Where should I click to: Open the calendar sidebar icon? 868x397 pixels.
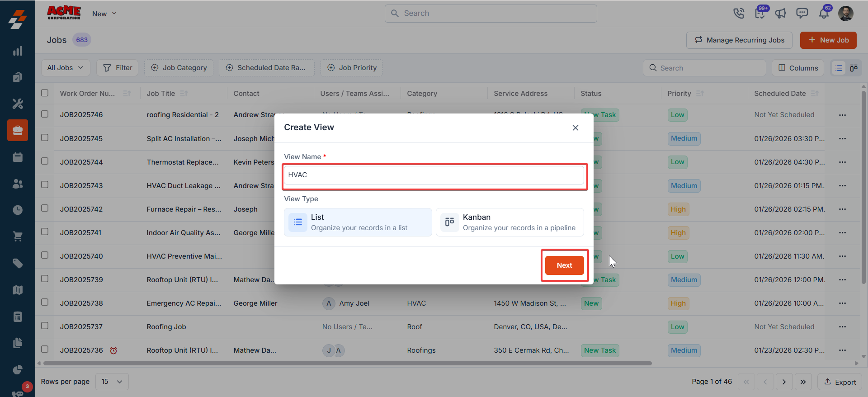pos(18,157)
